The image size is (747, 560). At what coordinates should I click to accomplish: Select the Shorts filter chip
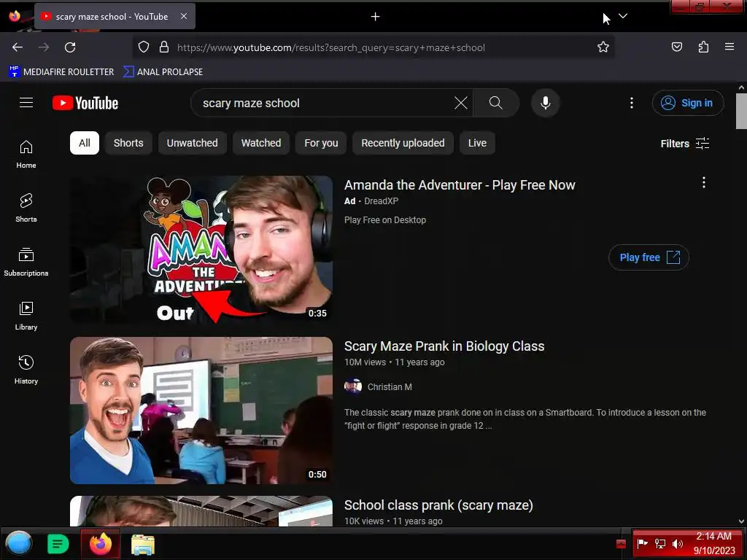[128, 143]
